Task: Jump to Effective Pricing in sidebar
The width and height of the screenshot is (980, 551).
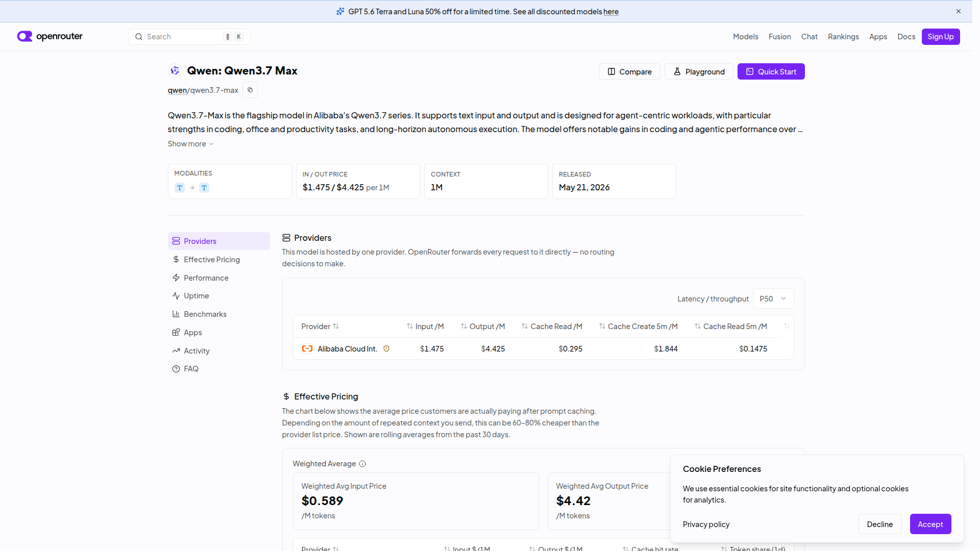Action: click(x=219, y=259)
